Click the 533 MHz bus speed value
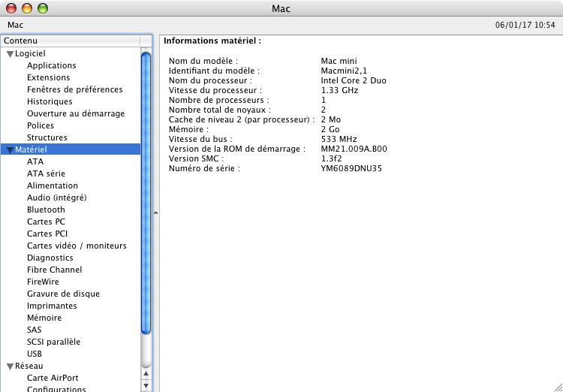The width and height of the screenshot is (563, 392). coord(339,139)
